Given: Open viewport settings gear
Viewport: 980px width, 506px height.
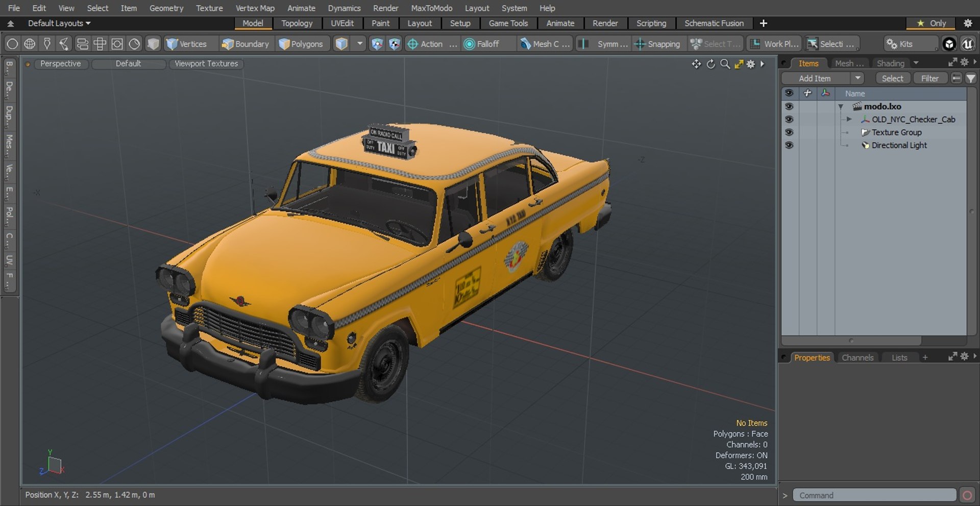Looking at the screenshot, I should pyautogui.click(x=751, y=64).
